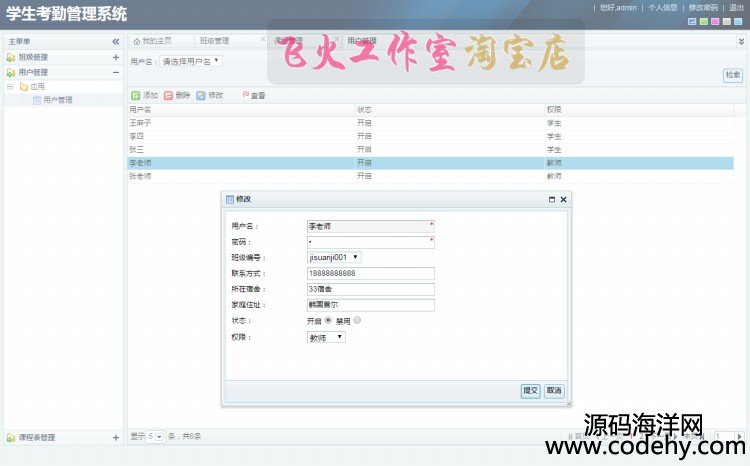
Task: Choose the pink theme swatch
Action: click(x=715, y=22)
